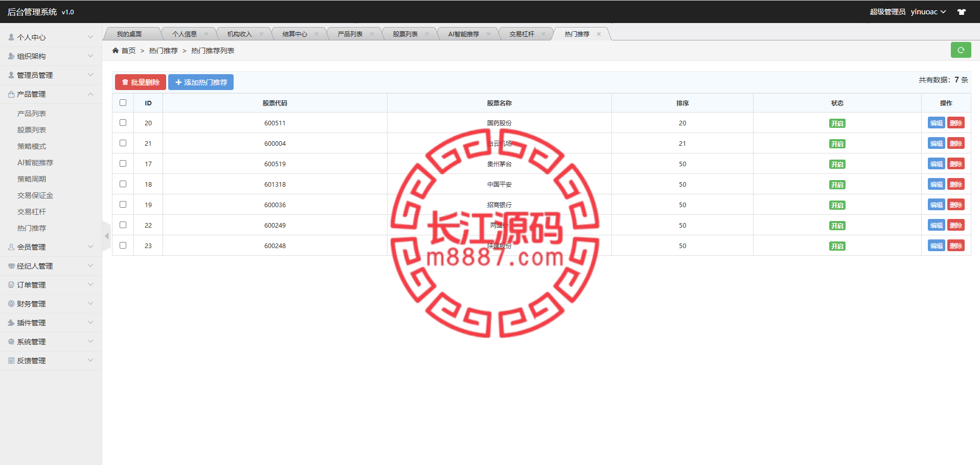
Task: Click 产品管理 bag icon in sidebar
Action: (11, 94)
